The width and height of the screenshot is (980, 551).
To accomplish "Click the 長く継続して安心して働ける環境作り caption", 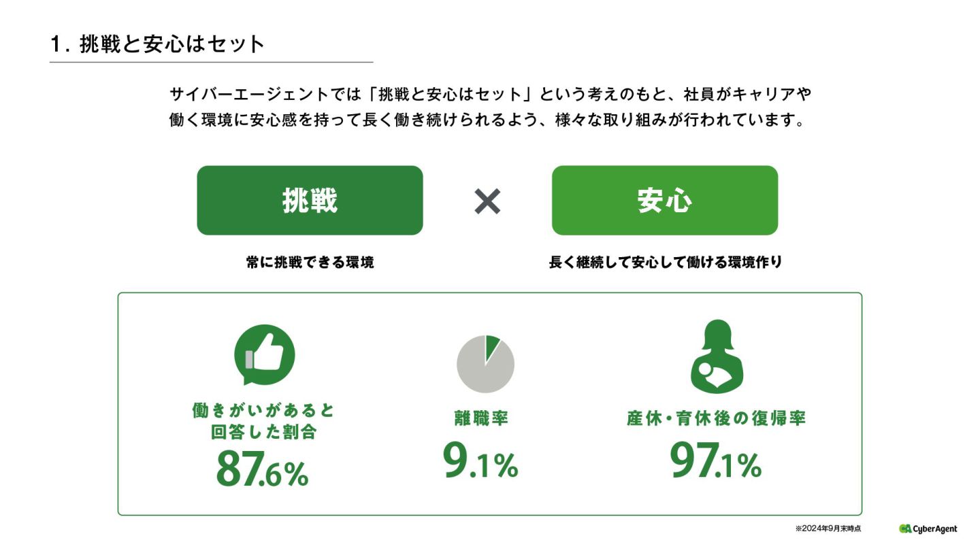I will point(666,263).
